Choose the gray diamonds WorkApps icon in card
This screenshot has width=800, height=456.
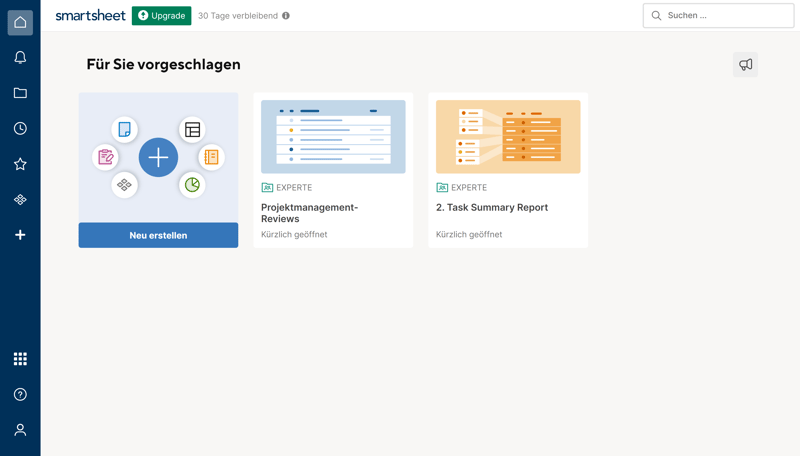(124, 185)
